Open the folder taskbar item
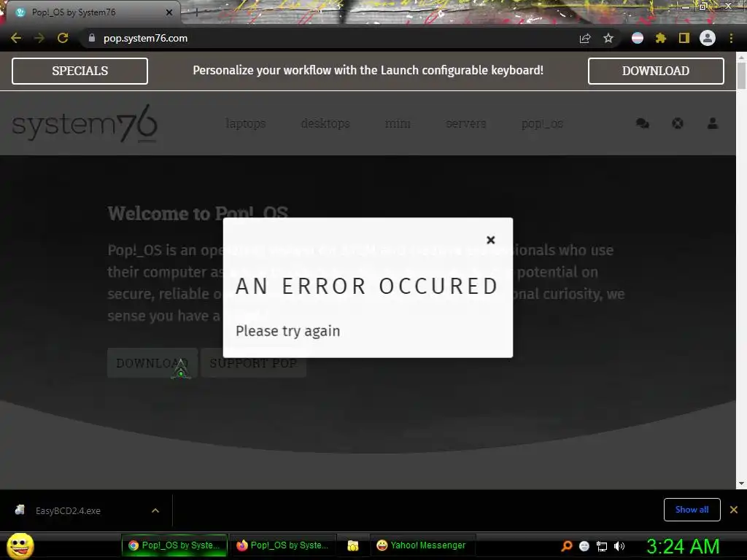This screenshot has width=747, height=560. 353,545
